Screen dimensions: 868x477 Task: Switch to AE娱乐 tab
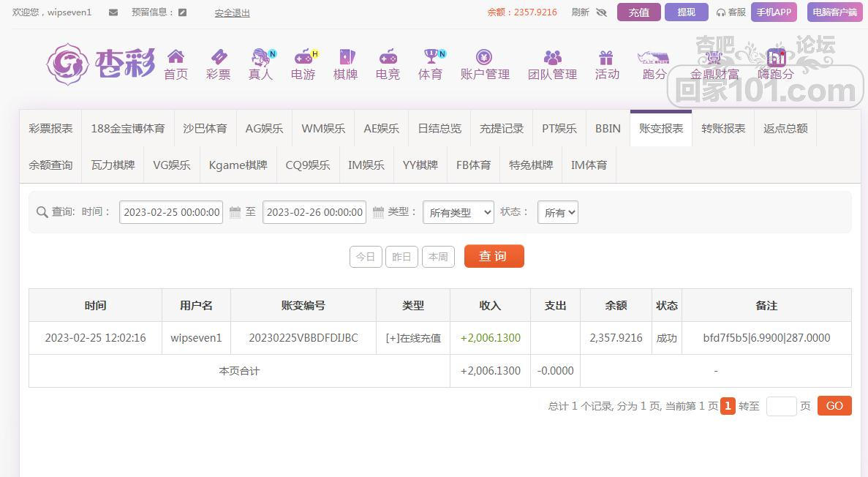[382, 129]
